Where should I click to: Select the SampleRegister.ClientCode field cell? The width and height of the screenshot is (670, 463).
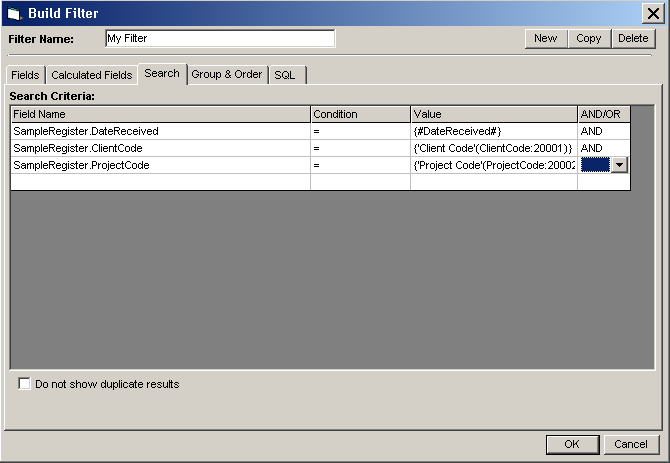[x=160, y=148]
